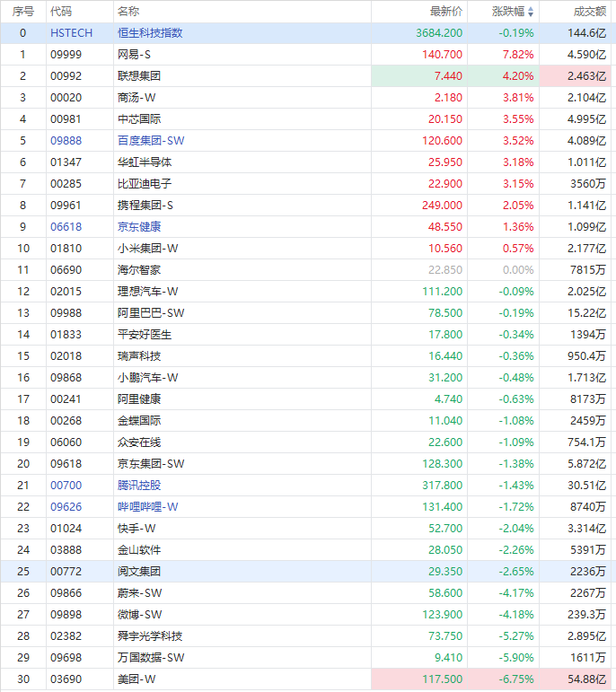Click stock code 00772 cell
Image resolution: width=616 pixels, height=692 pixels.
pyautogui.click(x=66, y=572)
